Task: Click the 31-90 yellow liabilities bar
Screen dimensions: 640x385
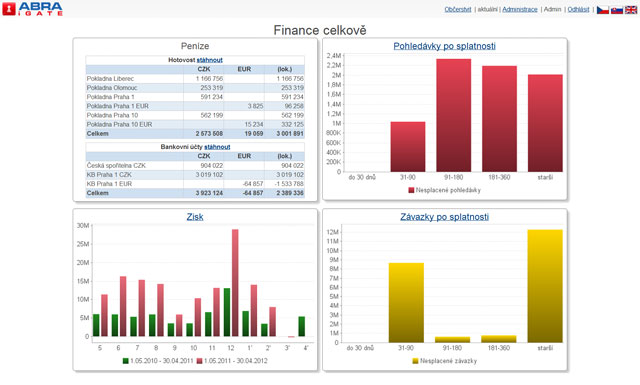Action: click(406, 303)
